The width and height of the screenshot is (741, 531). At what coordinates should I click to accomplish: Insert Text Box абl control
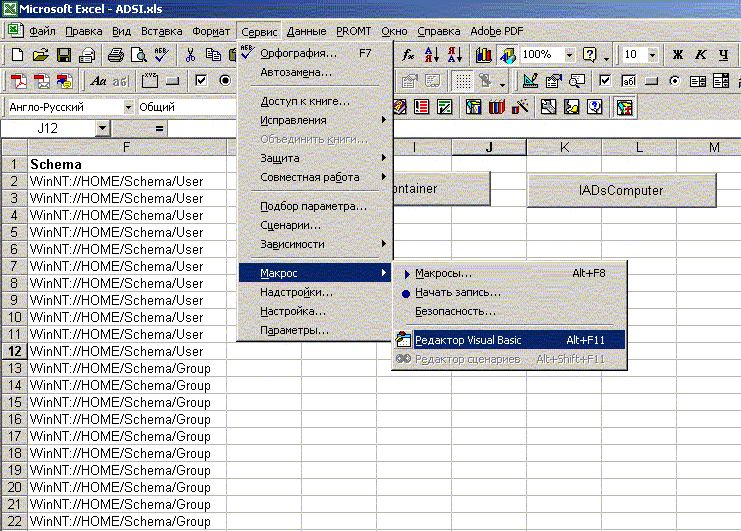click(x=629, y=81)
